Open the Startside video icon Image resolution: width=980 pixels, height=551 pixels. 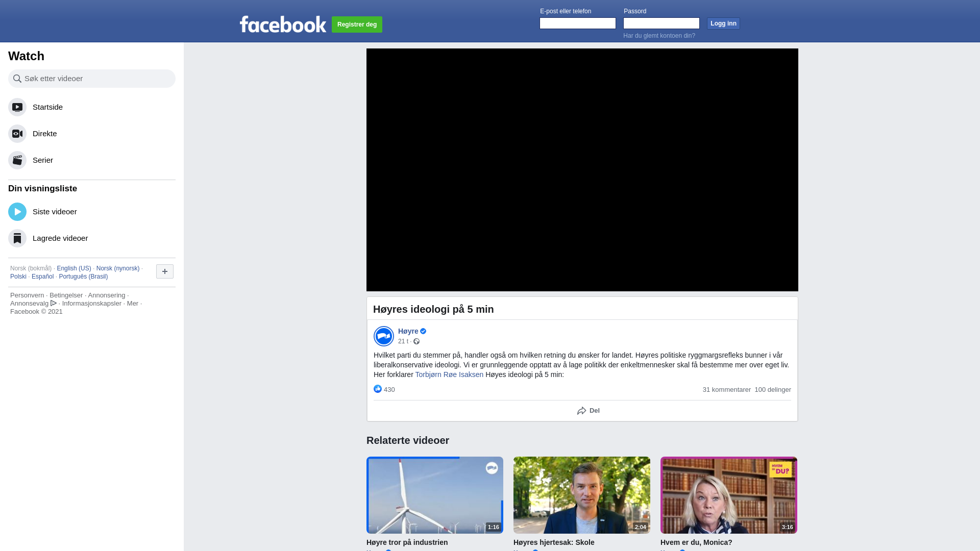pos(17,107)
